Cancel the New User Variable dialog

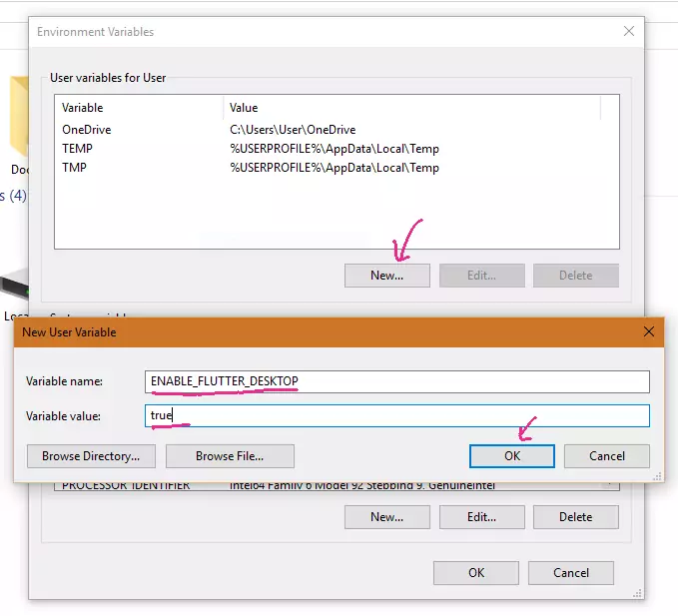[x=607, y=456]
